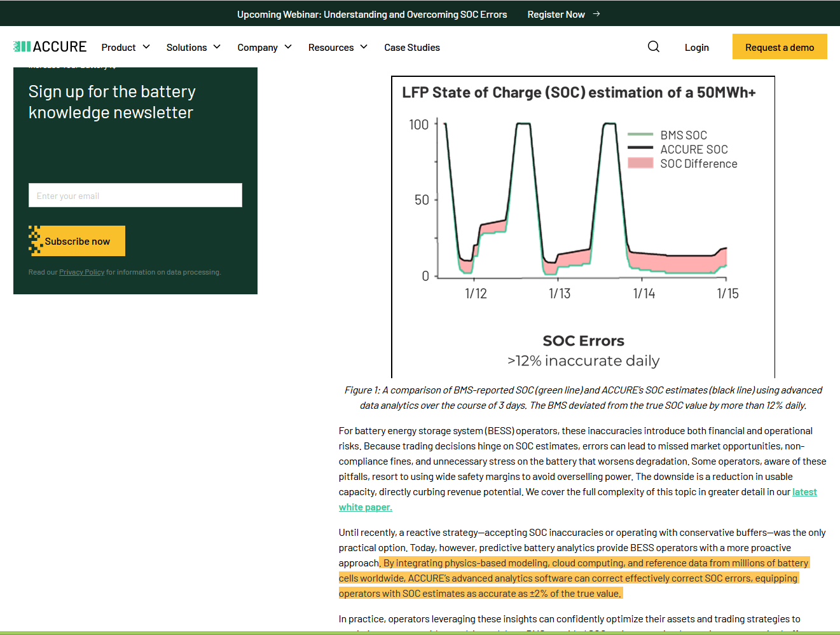Expand the Solutions menu chevron
This screenshot has width=840, height=635.
(217, 46)
